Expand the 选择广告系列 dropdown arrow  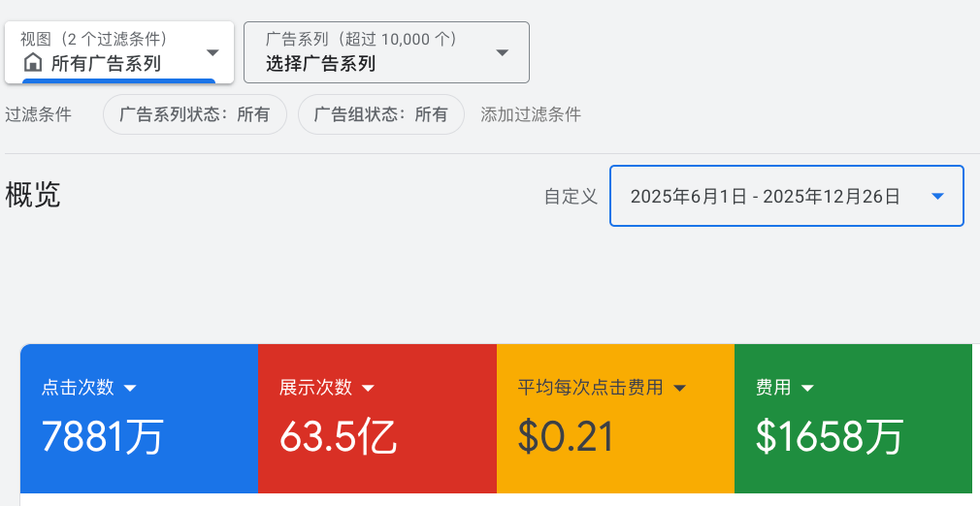click(502, 52)
